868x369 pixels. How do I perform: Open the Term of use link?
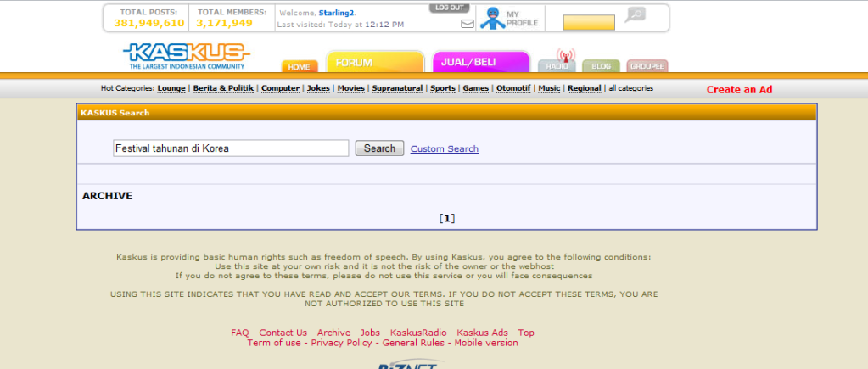pos(274,343)
